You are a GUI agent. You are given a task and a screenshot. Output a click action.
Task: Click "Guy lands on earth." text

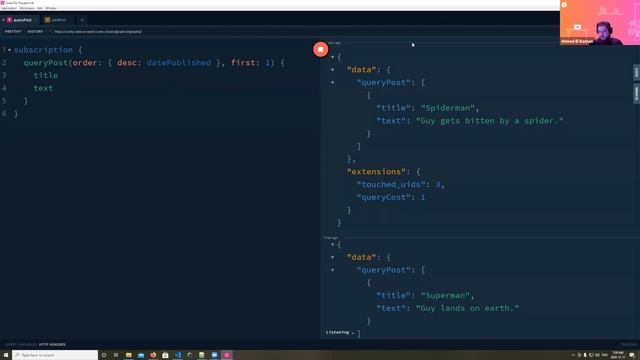[x=467, y=308]
